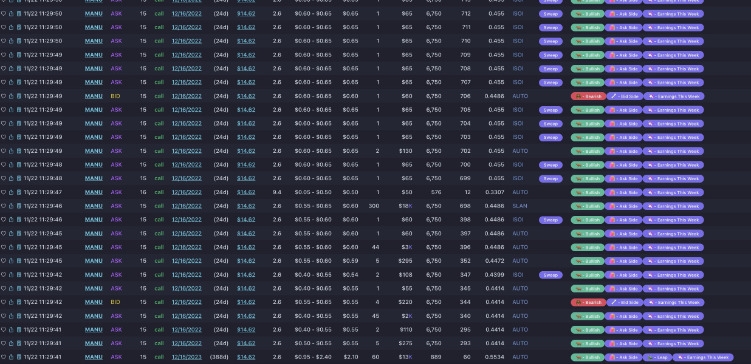Heart the BID trade at 11:29:49
This screenshot has width=751, height=364.
[3, 96]
